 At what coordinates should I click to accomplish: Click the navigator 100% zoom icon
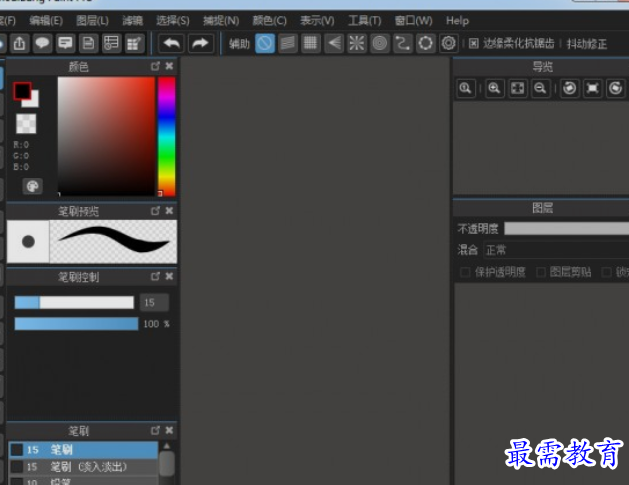click(x=465, y=88)
